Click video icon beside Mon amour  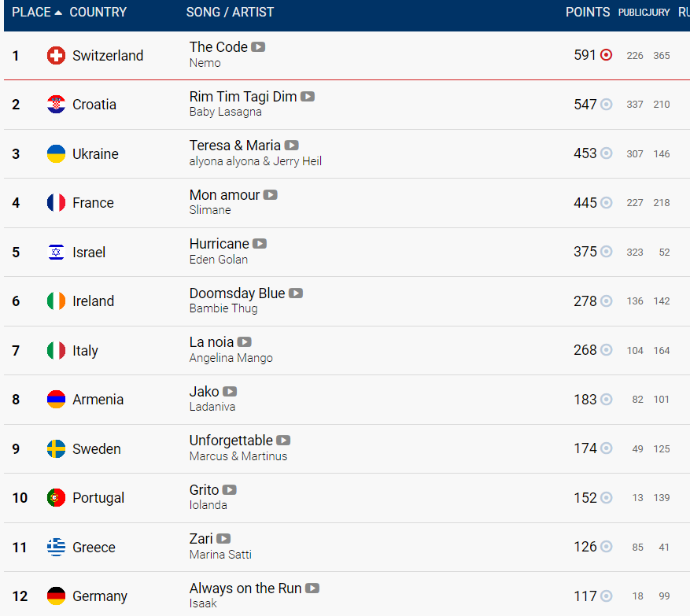tap(270, 194)
